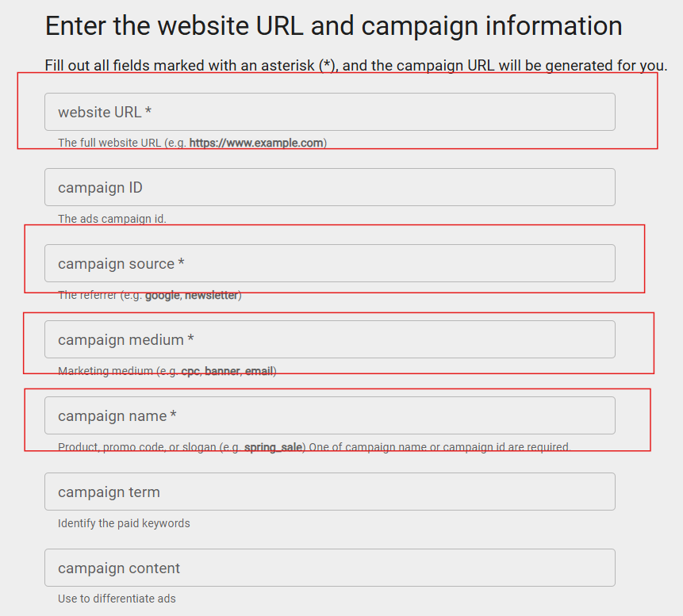Click the 'Identify the paid keywords' hint
683x616 pixels.
click(x=124, y=523)
